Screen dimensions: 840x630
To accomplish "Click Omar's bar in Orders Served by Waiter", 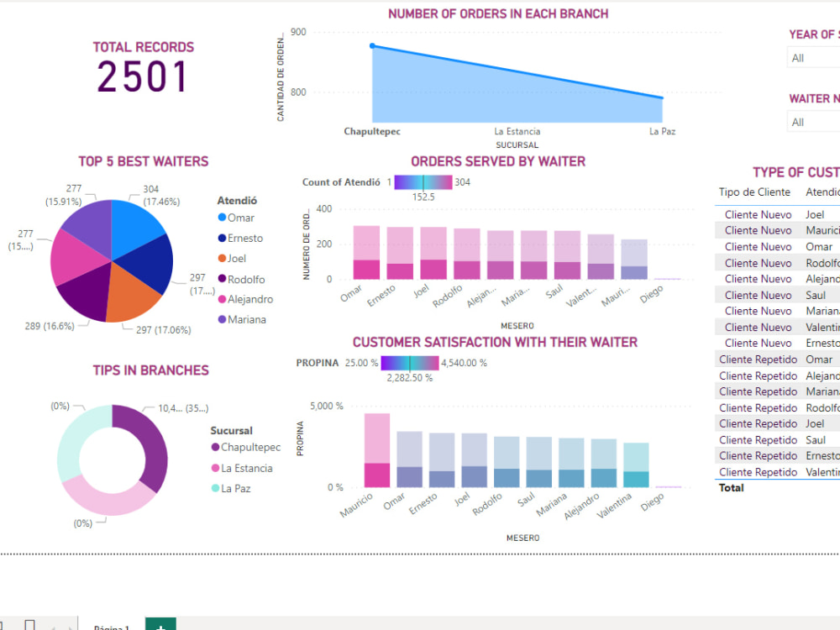I will point(366,252).
